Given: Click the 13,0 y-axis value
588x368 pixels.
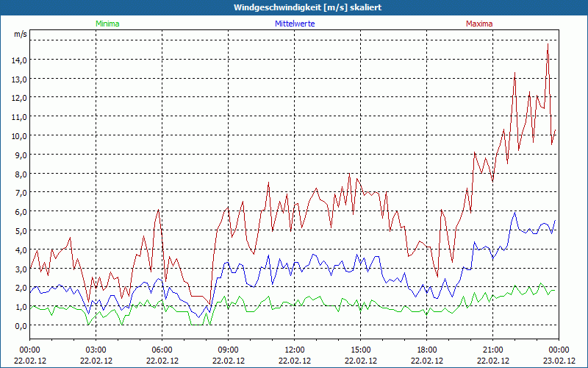Looking at the screenshot, I should click(x=20, y=79).
